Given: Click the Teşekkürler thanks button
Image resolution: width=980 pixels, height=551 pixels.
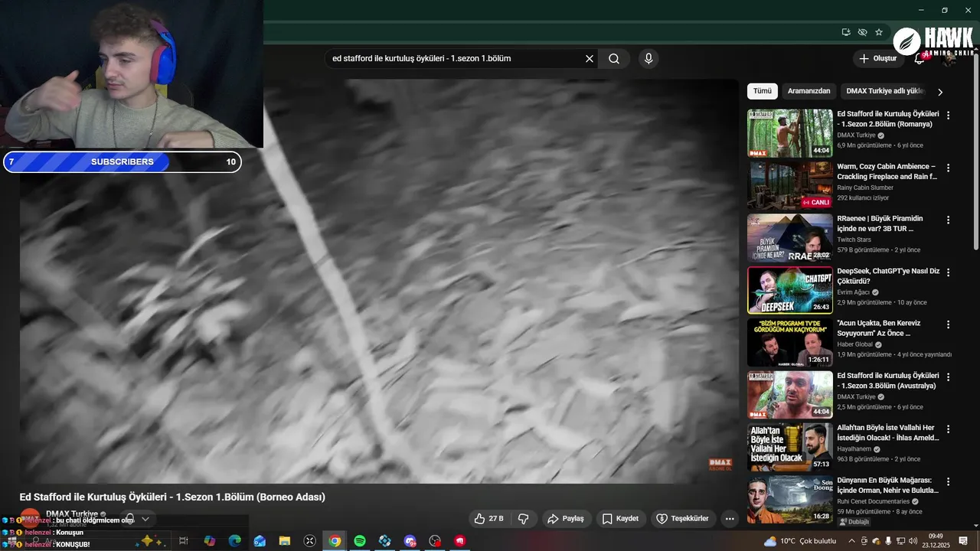Looking at the screenshot, I should coord(683,519).
